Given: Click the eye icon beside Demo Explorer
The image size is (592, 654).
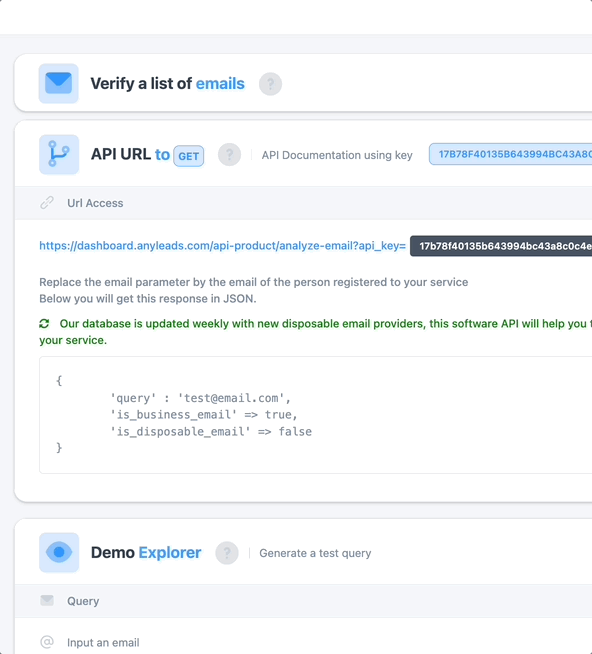Looking at the screenshot, I should [x=59, y=552].
